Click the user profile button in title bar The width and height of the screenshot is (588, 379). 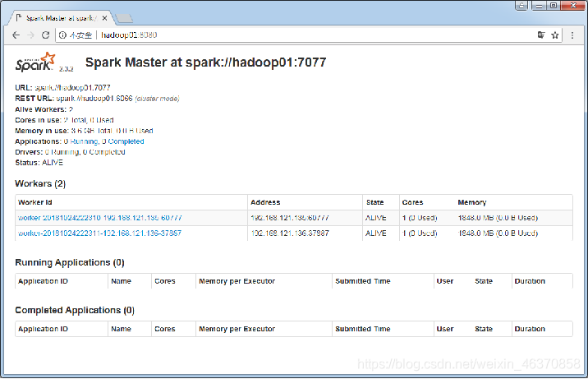point(521,6)
